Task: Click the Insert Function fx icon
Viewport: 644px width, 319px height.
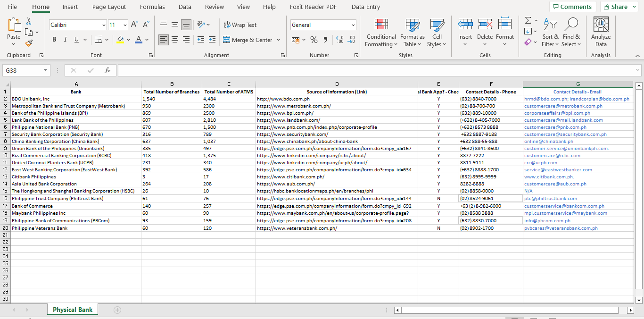Action: (x=107, y=70)
